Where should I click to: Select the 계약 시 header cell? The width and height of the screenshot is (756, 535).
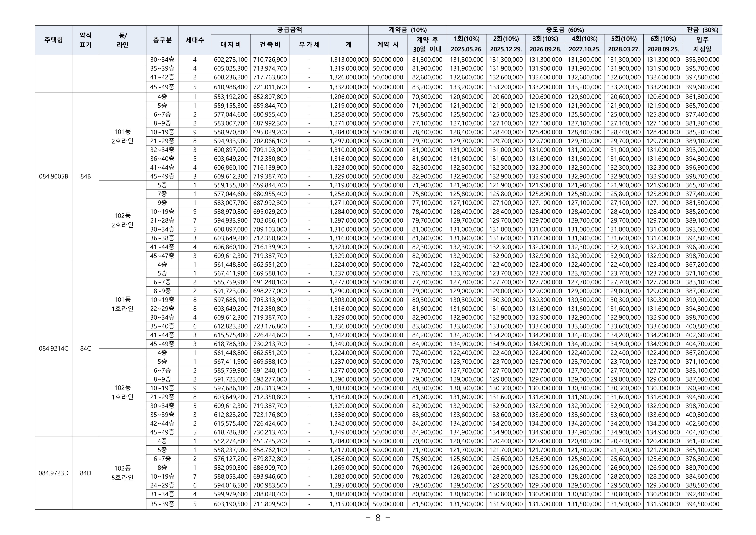388,45
